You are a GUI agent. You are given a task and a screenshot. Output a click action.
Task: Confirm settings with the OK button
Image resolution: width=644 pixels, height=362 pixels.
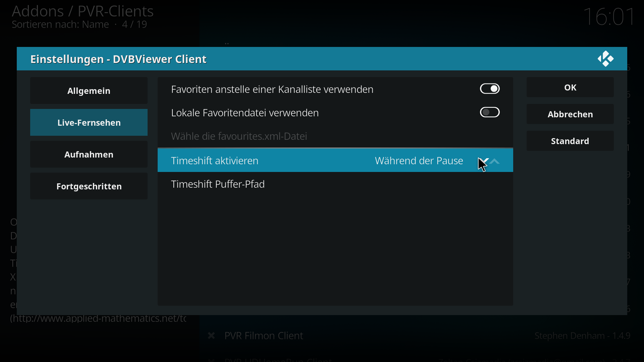pos(570,87)
